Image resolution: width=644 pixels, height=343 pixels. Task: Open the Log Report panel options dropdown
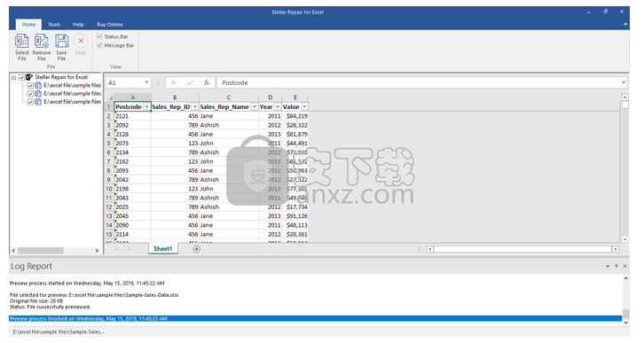click(608, 266)
